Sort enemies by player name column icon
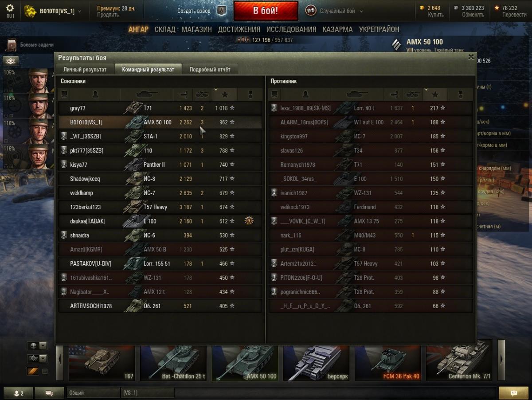This screenshot has width=532, height=400. (x=305, y=94)
